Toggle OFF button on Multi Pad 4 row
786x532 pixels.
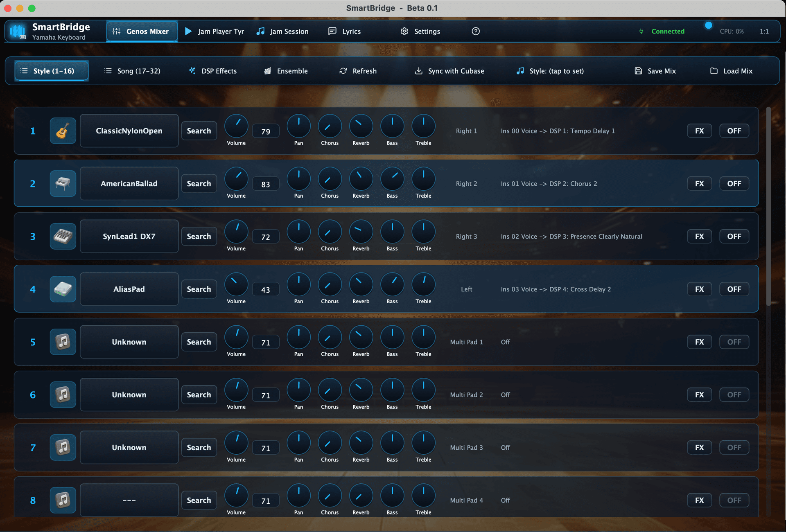[x=734, y=500]
